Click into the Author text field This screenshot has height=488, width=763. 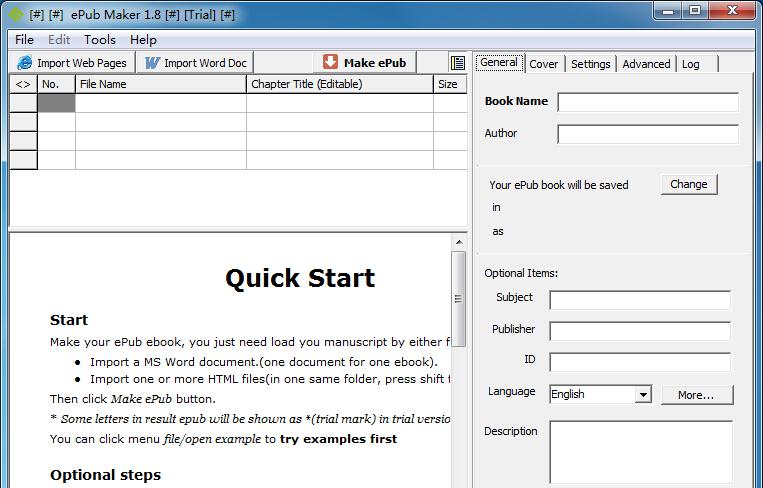click(647, 134)
